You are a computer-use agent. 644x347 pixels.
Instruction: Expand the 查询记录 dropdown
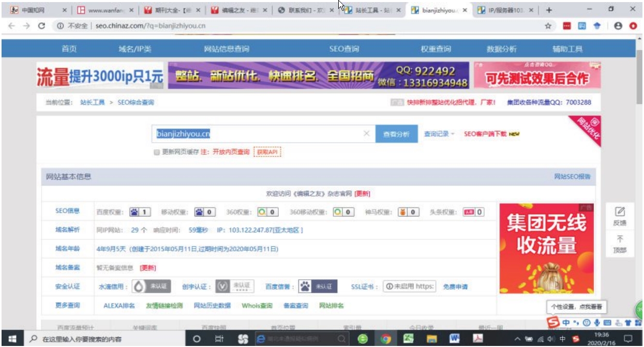point(439,134)
